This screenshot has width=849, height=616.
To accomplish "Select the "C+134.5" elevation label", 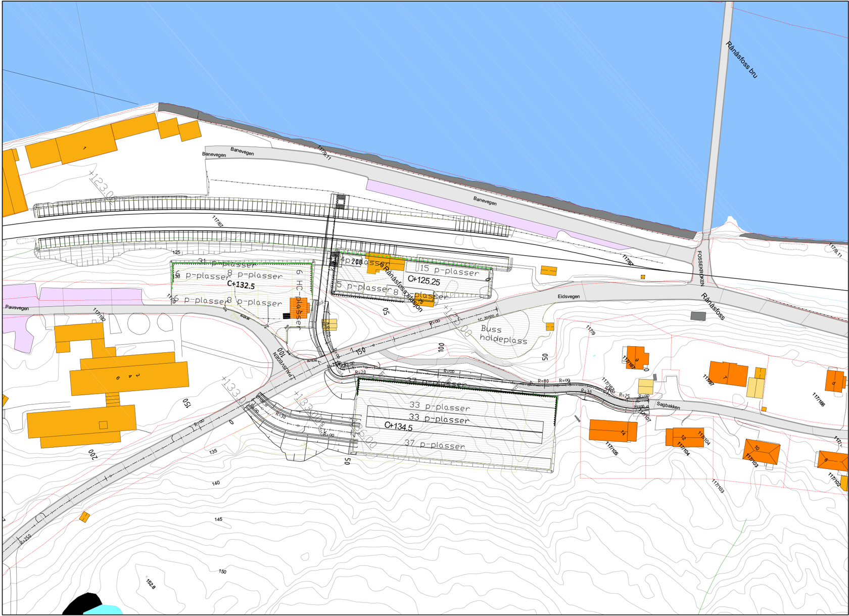I will (398, 427).
